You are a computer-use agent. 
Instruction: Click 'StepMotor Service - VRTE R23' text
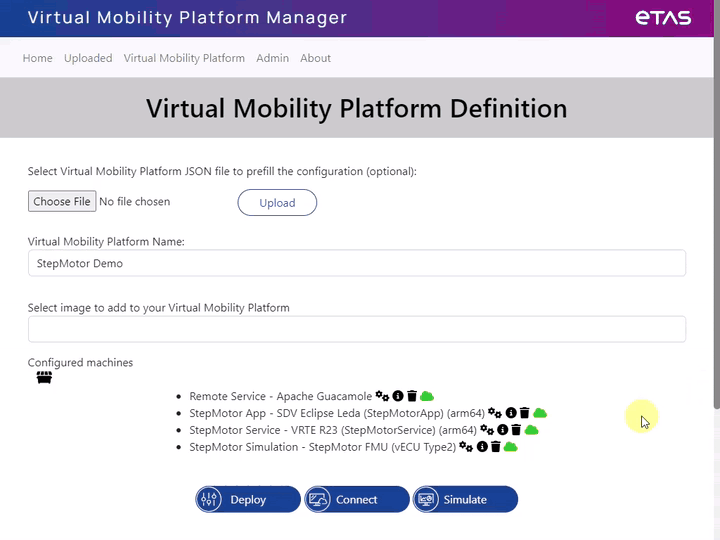pyautogui.click(x=263, y=430)
